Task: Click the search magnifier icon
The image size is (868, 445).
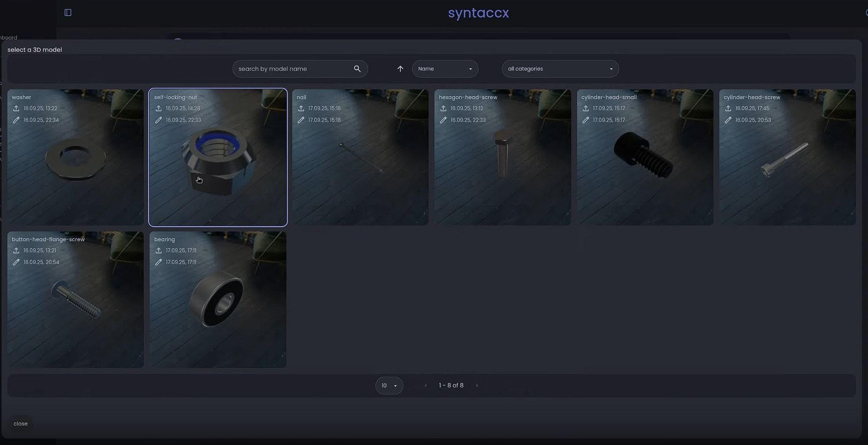Action: 357,69
